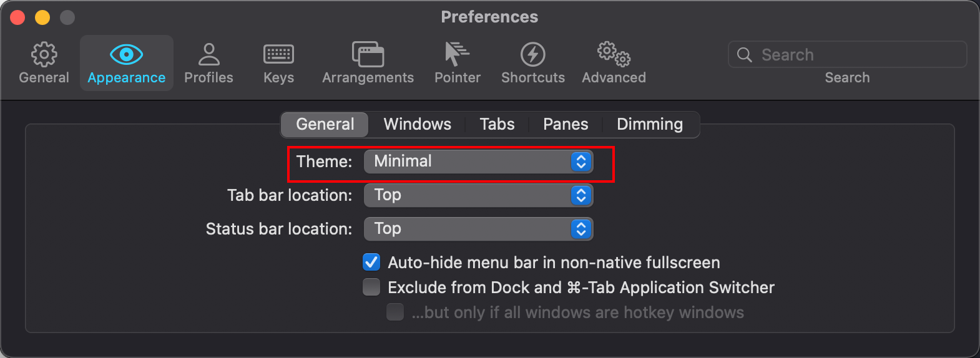
Task: Click the magnifying glass search icon
Action: click(744, 55)
